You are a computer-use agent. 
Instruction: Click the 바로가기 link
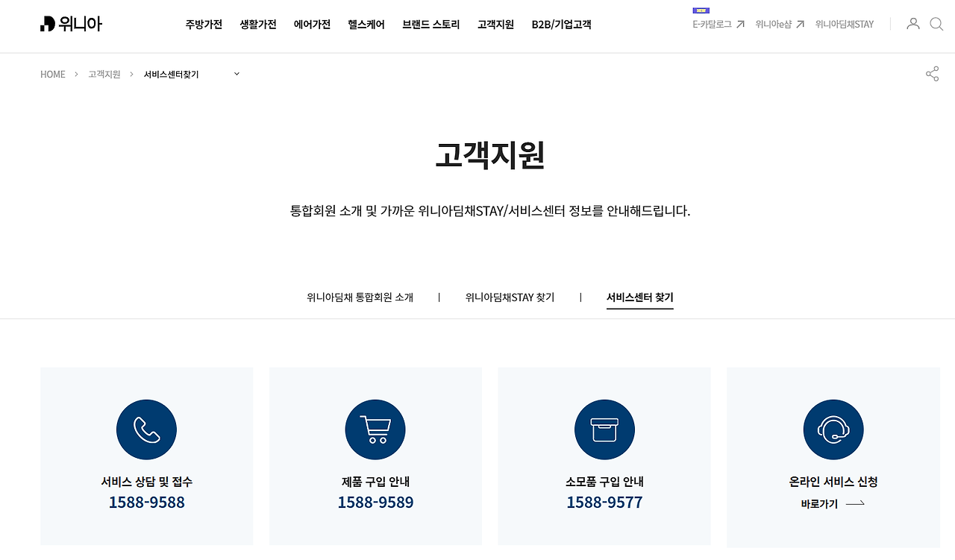(x=819, y=504)
